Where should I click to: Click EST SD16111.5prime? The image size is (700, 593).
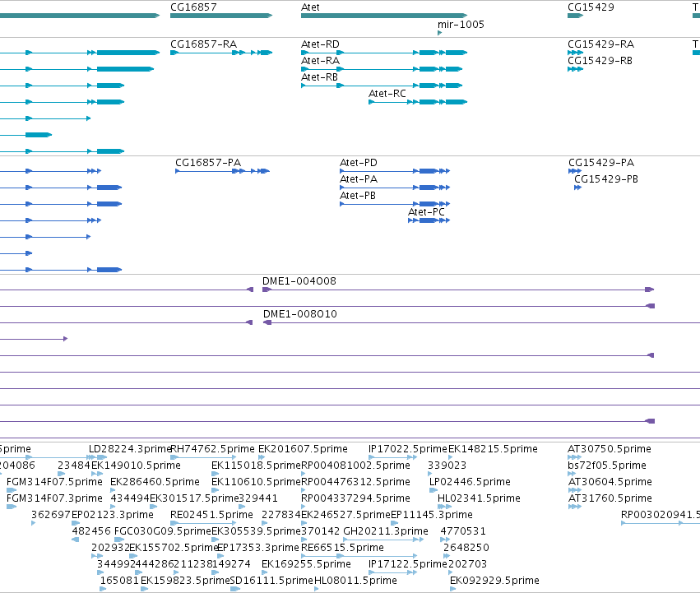point(271,581)
